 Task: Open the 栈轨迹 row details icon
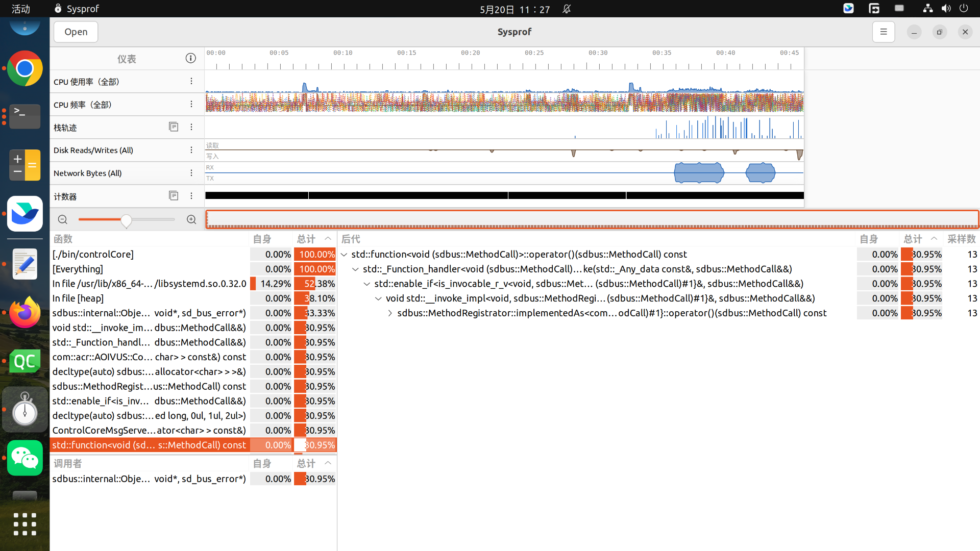point(174,127)
